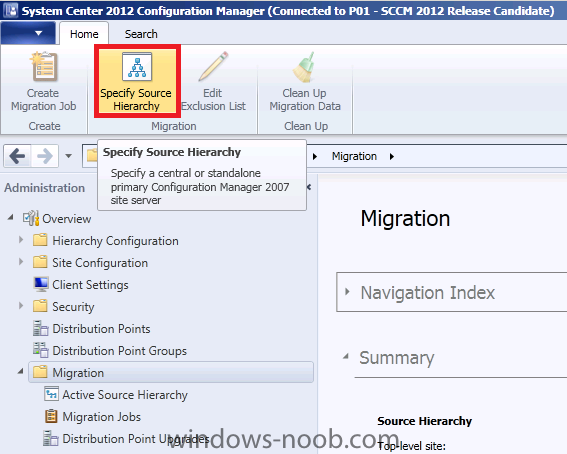Expand the breadcrumb arrow before Migration
The height and width of the screenshot is (454, 567).
(x=315, y=157)
